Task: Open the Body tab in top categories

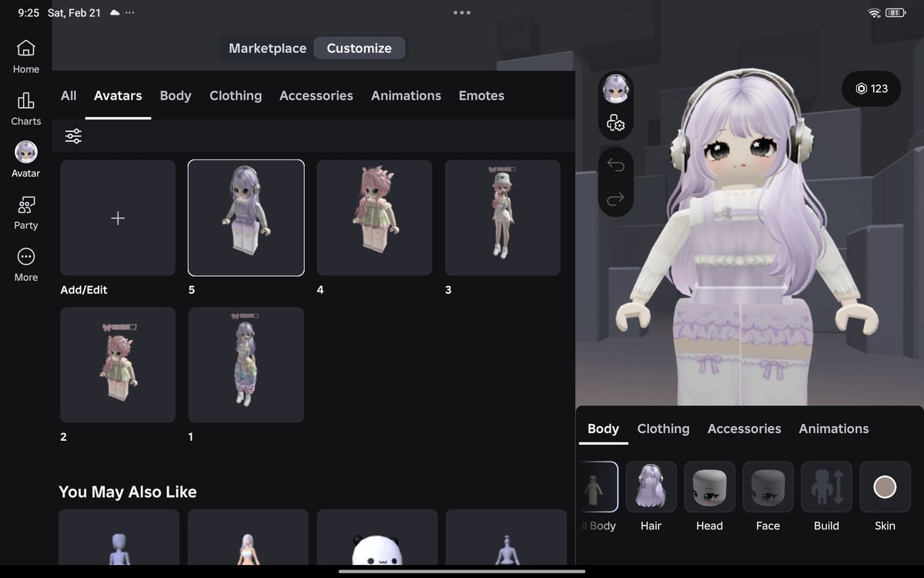Action: coord(176,96)
